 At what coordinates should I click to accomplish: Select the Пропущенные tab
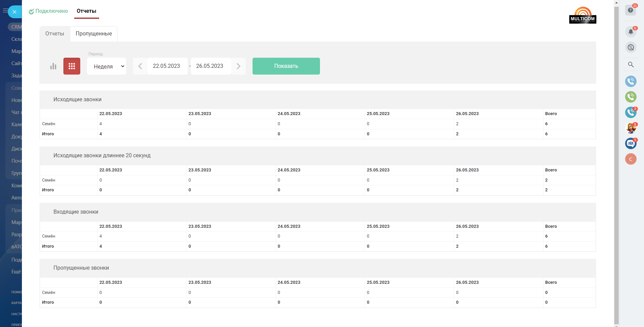coord(94,34)
